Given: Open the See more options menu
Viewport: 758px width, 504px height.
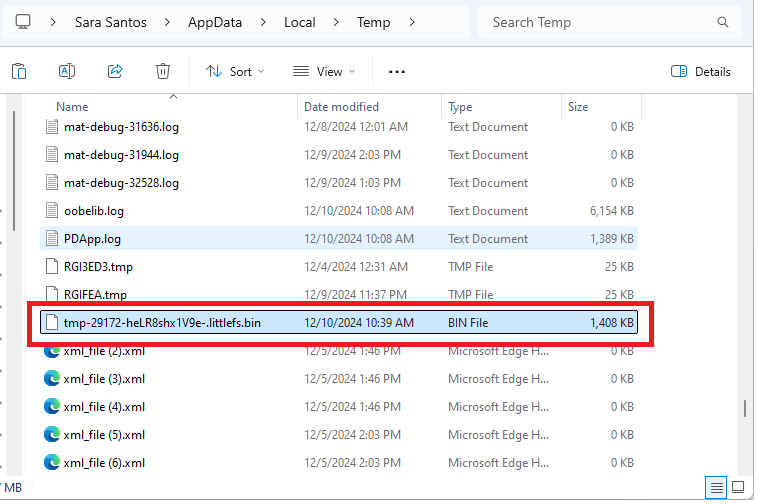Looking at the screenshot, I should (x=397, y=71).
